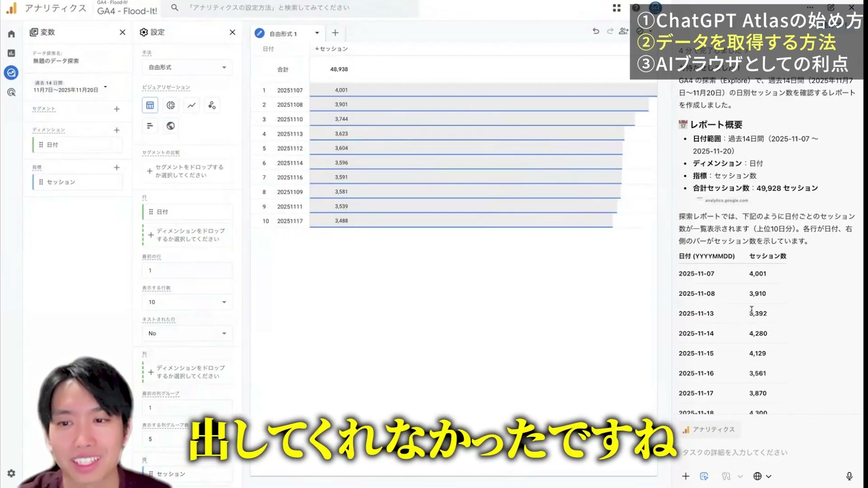Click the plus attach icon in chat panel
The height and width of the screenshot is (488, 868).
point(685,476)
